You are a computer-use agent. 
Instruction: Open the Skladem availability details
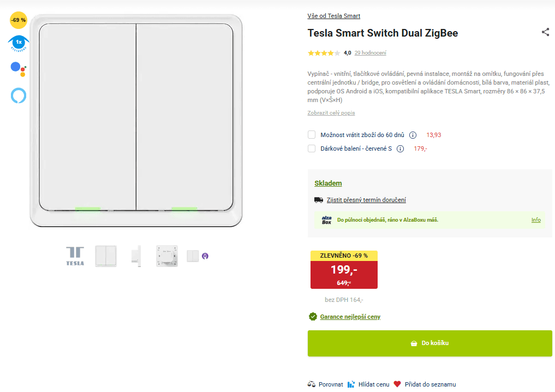[328, 183]
